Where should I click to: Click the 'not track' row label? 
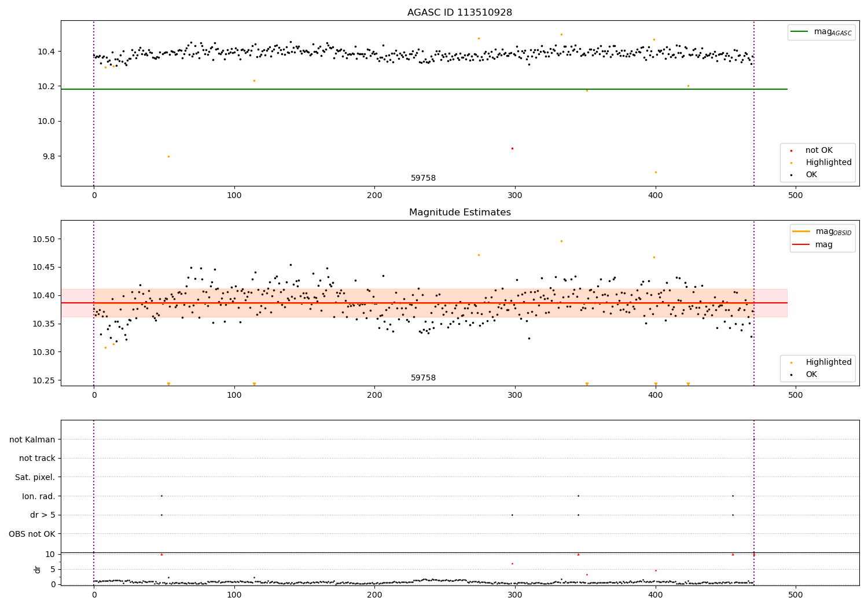[37, 459]
